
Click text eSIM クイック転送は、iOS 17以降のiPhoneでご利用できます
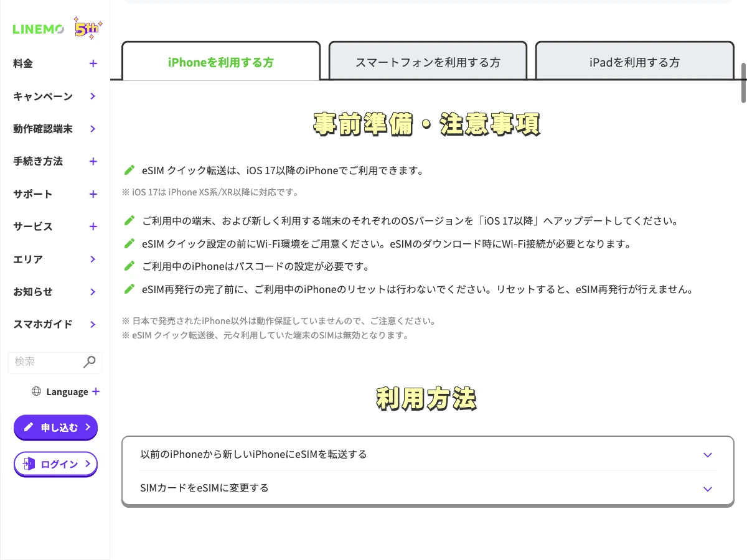pyautogui.click(x=283, y=170)
